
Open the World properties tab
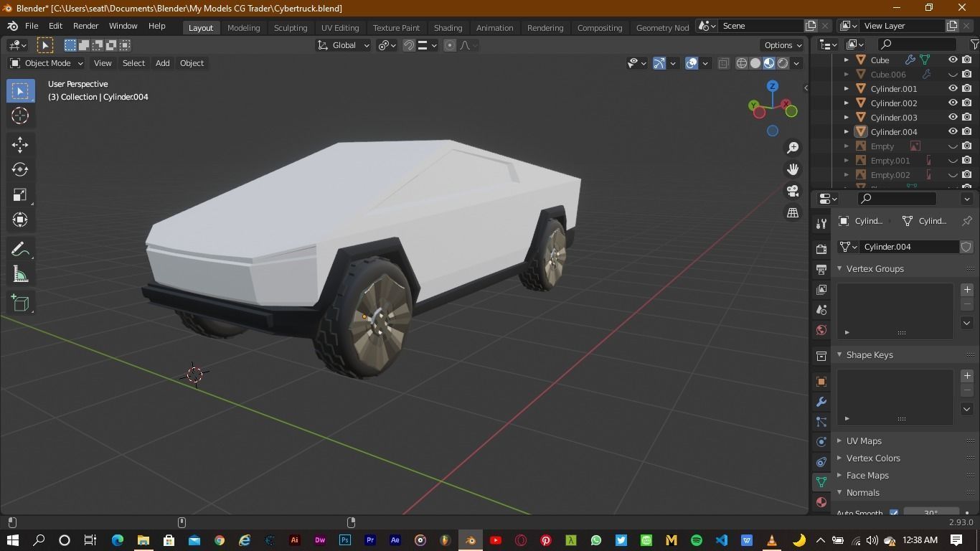[821, 330]
